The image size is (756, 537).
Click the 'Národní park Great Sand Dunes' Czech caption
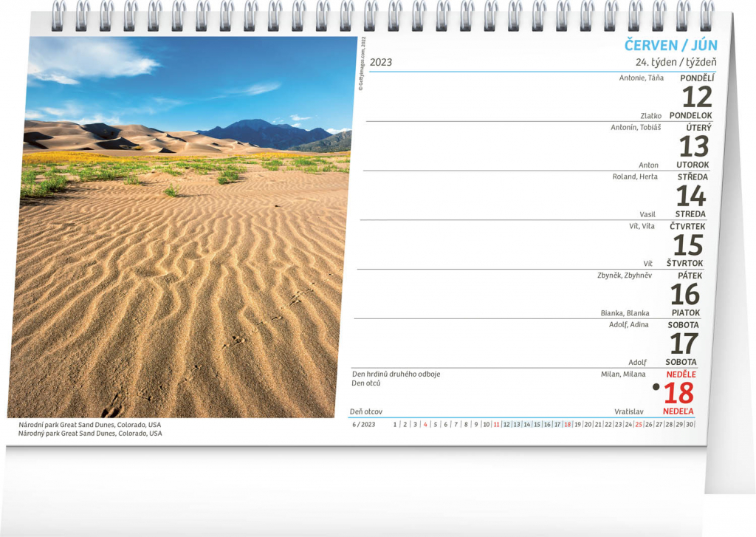(89, 425)
